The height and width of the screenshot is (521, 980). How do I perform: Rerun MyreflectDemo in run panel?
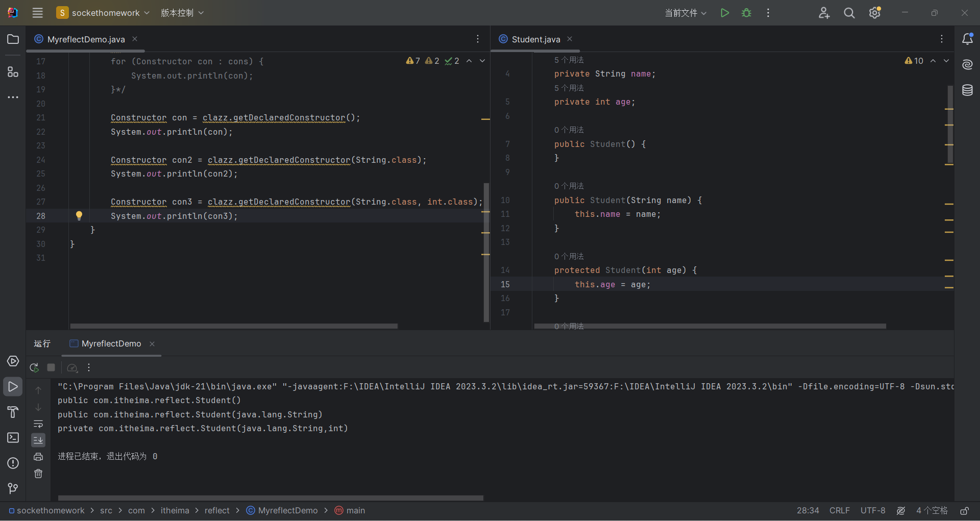[x=34, y=367]
